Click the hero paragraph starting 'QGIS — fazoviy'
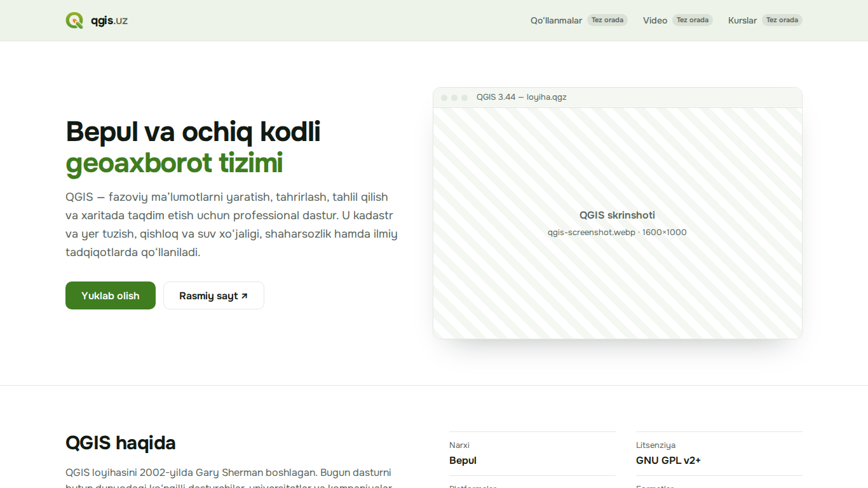This screenshot has width=868, height=488. pos(232,224)
